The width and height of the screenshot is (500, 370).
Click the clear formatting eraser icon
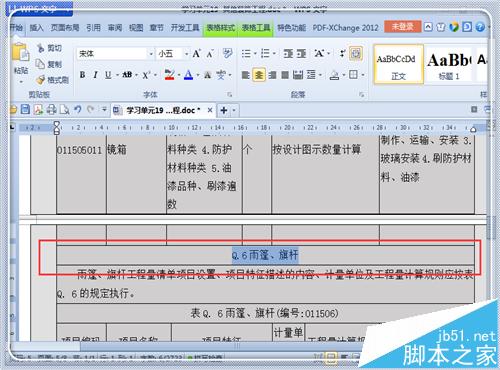pyautogui.click(x=227, y=53)
